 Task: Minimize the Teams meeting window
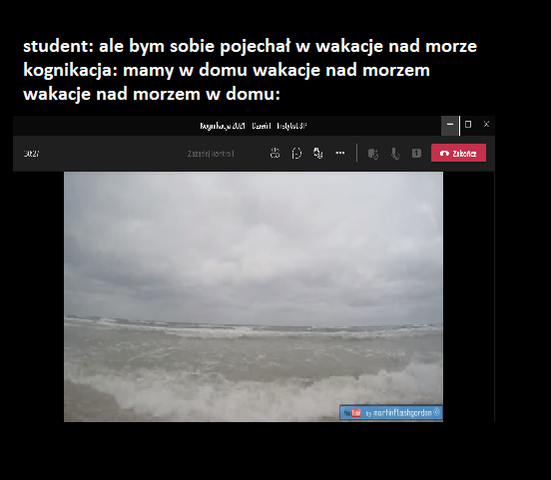click(x=450, y=124)
